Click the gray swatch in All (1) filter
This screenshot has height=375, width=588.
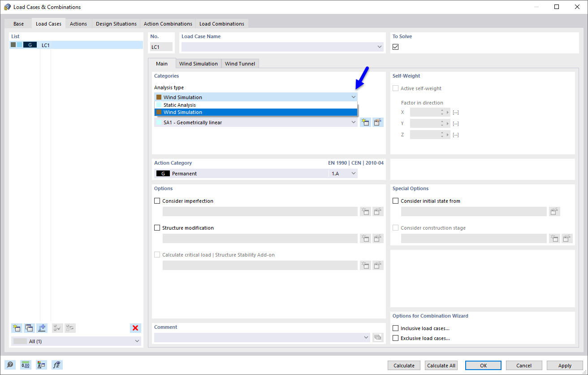coord(20,341)
